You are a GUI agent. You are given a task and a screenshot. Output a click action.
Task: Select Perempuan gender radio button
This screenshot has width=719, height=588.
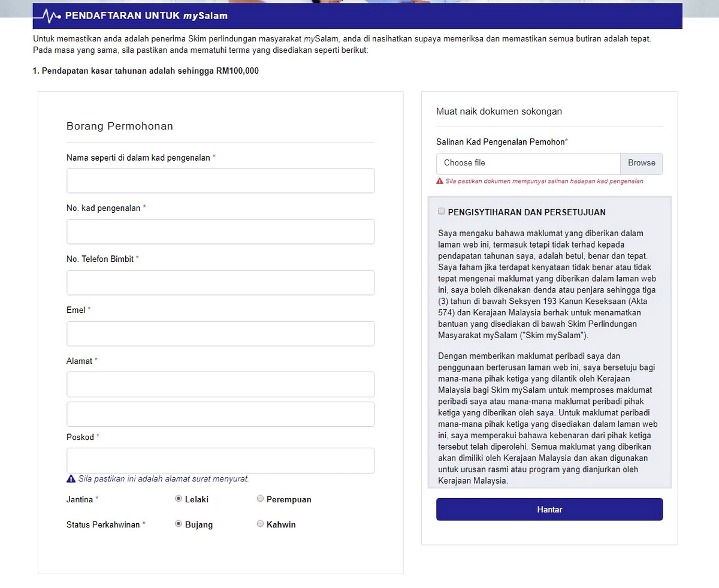pos(260,499)
